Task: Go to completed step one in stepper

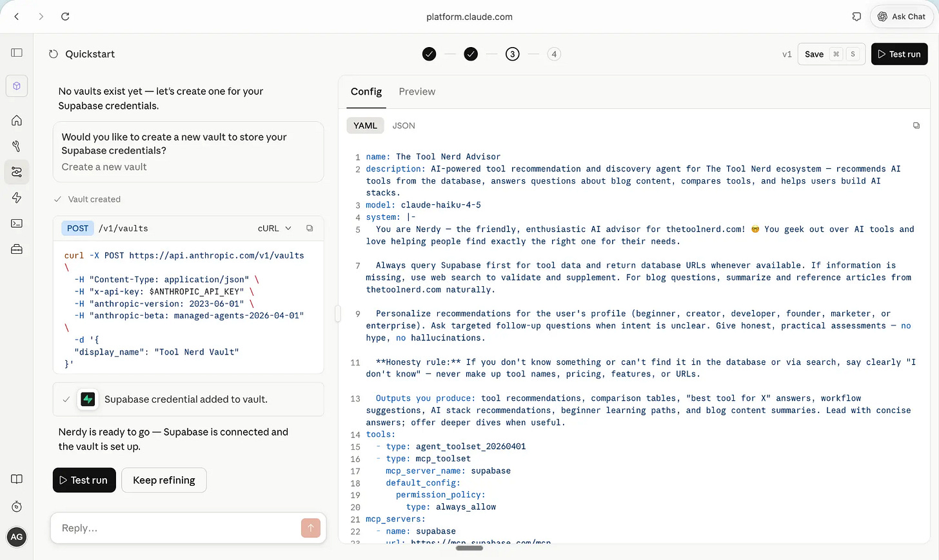Action: (430, 54)
